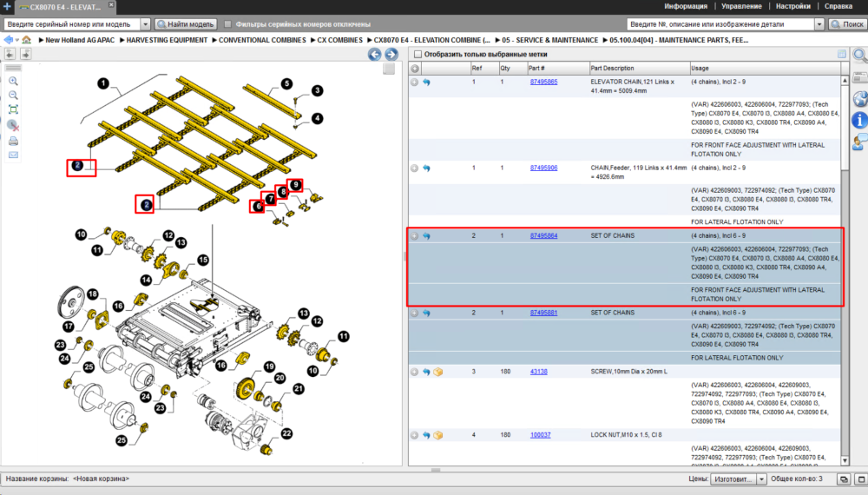Open part number 43138 link

539,372
